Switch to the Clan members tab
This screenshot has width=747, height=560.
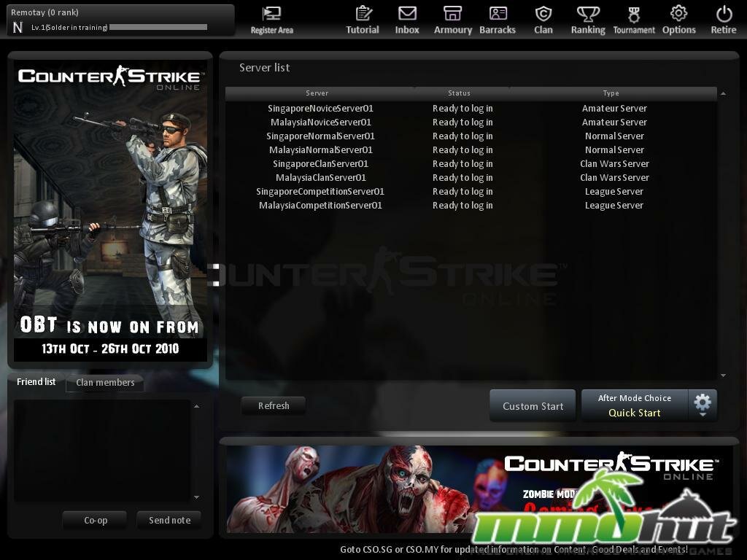click(105, 382)
